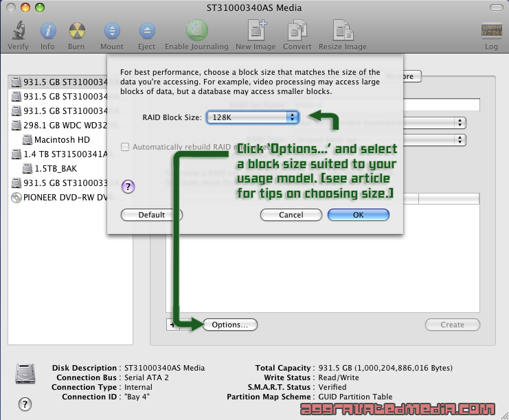Click the Burn toolbar icon
The height and width of the screenshot is (420, 509).
click(x=77, y=31)
